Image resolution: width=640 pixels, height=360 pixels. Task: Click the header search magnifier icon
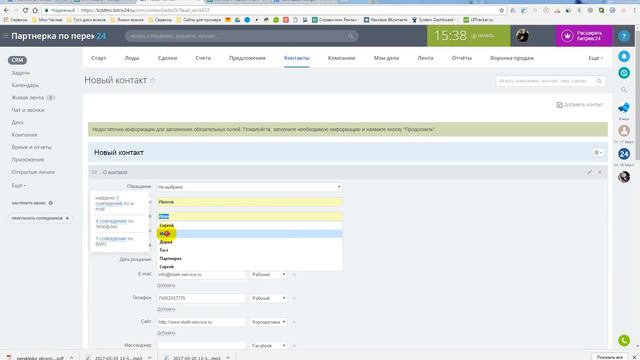351,36
